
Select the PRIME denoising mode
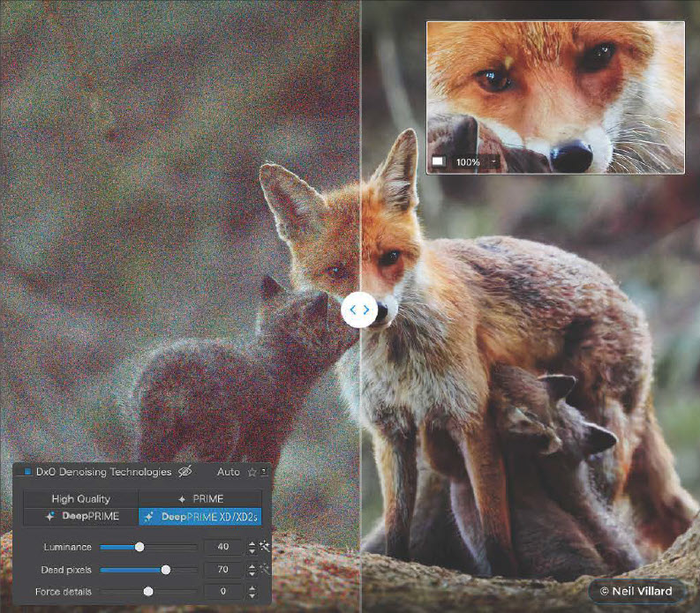(200, 499)
